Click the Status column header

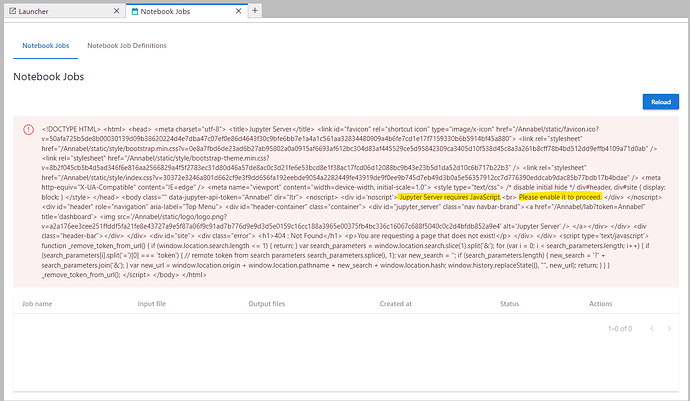[510, 304]
